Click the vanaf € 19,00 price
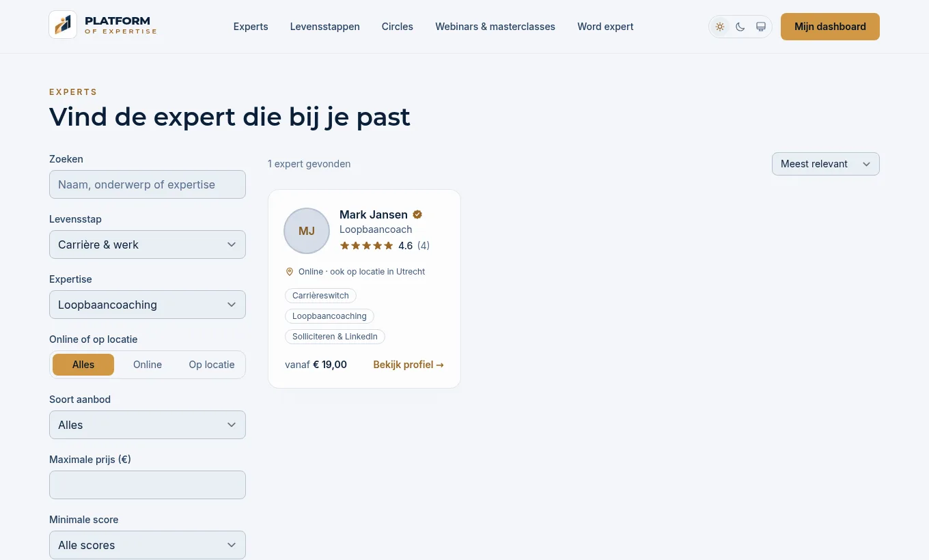Screen dimensions: 929x560 click(316, 365)
